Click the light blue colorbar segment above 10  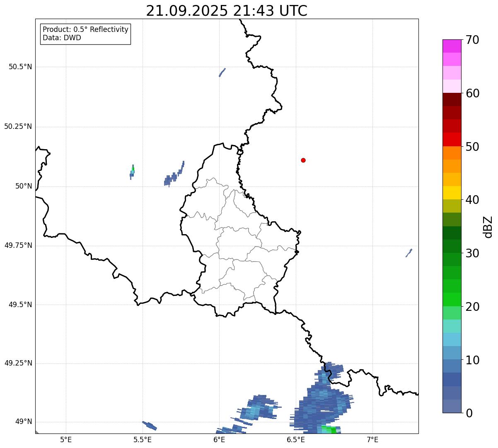point(452,353)
